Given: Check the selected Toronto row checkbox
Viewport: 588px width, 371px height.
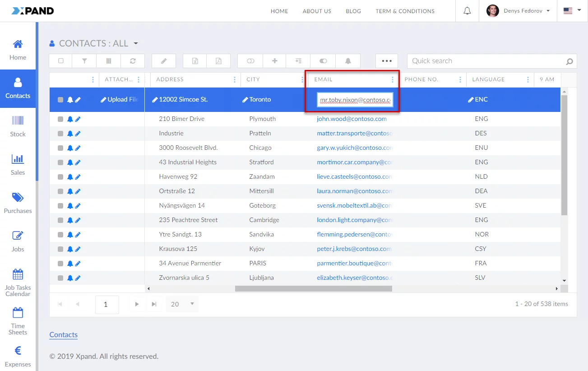Looking at the screenshot, I should tap(60, 100).
